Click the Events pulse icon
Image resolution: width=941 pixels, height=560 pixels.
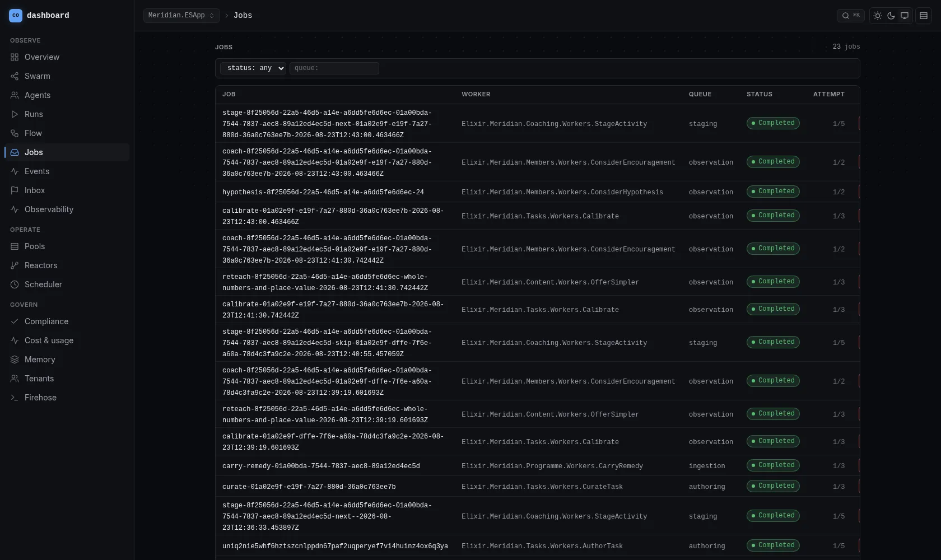tap(15, 171)
